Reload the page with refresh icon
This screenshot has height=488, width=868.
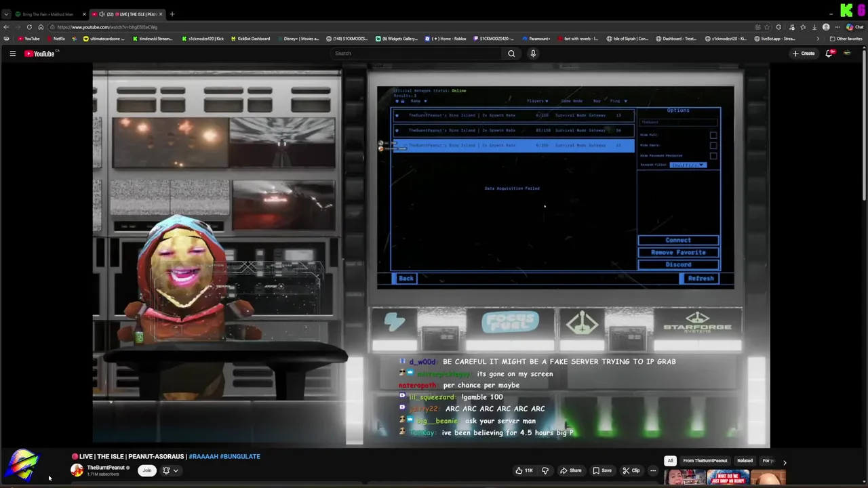coord(29,27)
